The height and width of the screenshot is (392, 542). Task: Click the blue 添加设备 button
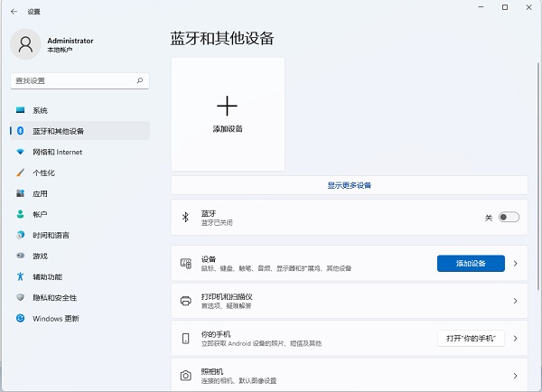click(x=471, y=264)
